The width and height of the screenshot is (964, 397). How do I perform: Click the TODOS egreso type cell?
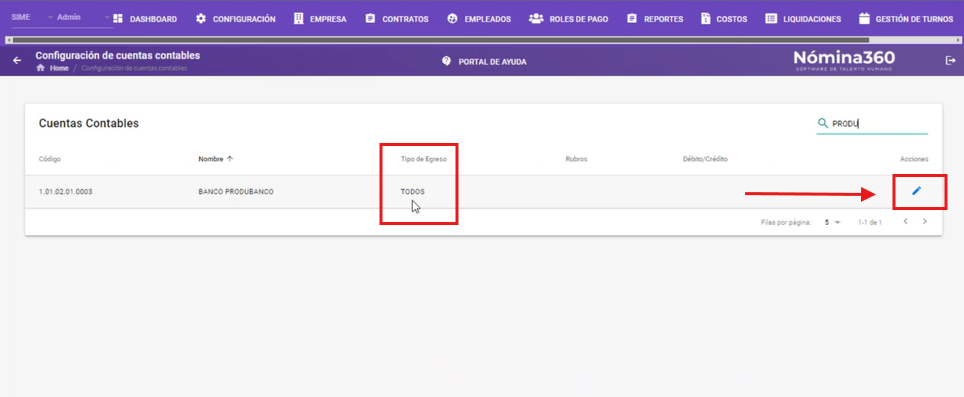(x=413, y=192)
